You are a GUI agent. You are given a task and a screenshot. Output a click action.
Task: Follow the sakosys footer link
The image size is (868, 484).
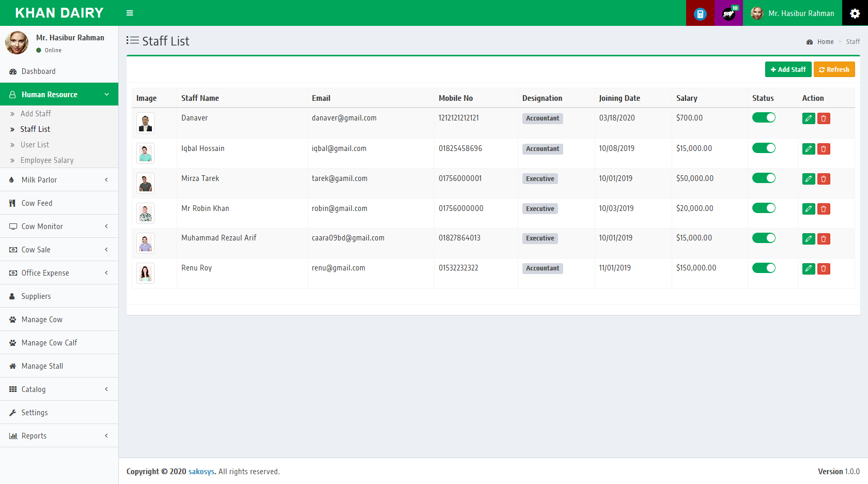(201, 472)
